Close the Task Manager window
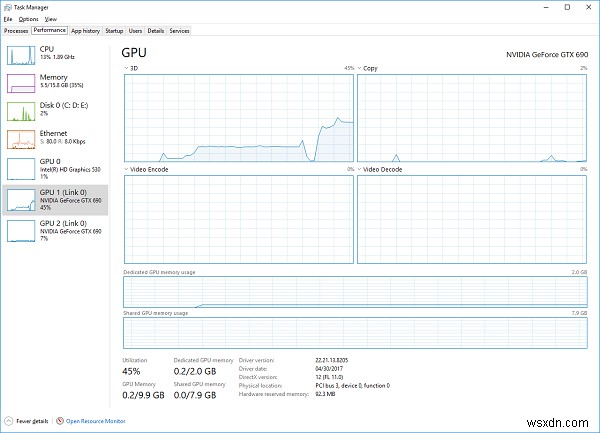The width and height of the screenshot is (600, 433). tap(589, 7)
